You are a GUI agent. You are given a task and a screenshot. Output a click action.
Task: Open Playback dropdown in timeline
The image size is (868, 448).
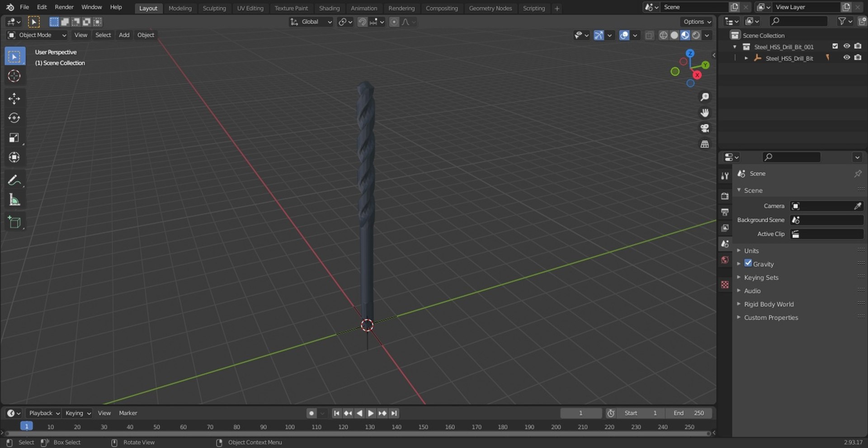tap(44, 413)
